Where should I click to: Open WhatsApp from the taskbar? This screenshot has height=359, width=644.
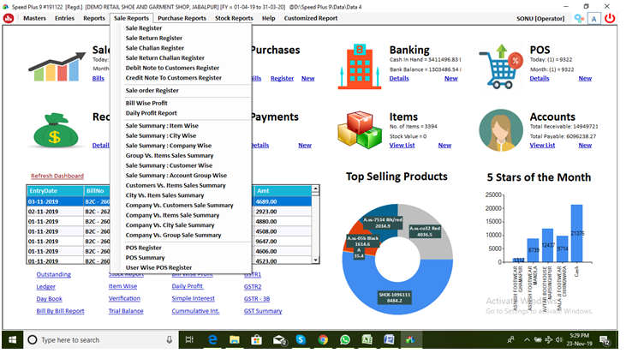coord(345,339)
